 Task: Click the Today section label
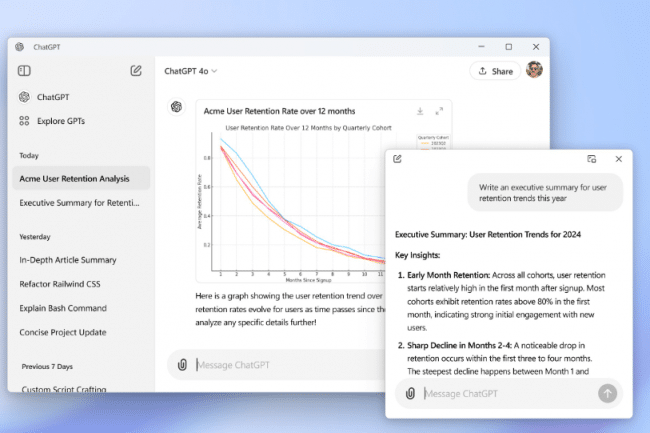pos(29,155)
